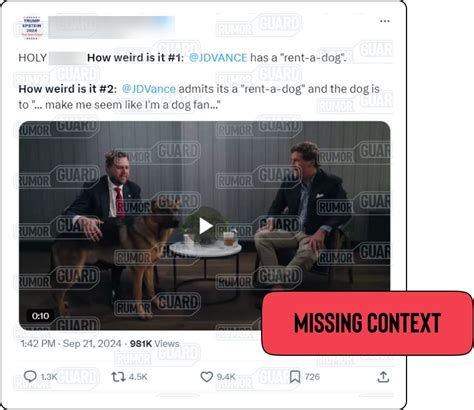This screenshot has width=474, height=410.
Task: Open the @JDVance mention in second paragraph
Action: tap(149, 89)
